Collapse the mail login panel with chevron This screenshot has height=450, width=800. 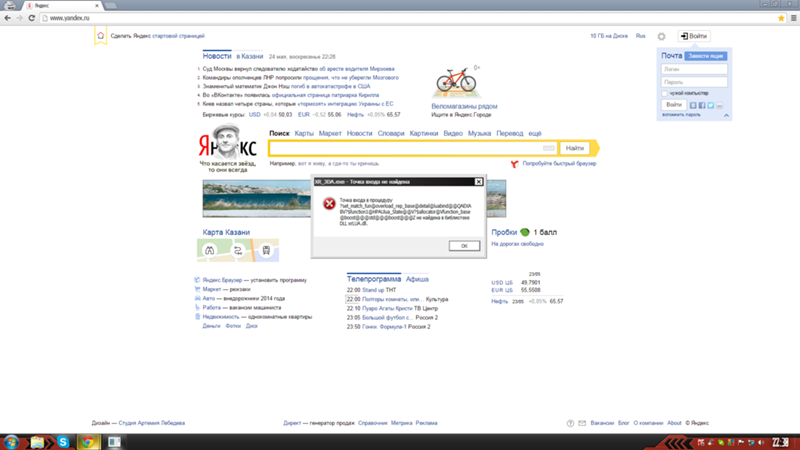click(726, 115)
